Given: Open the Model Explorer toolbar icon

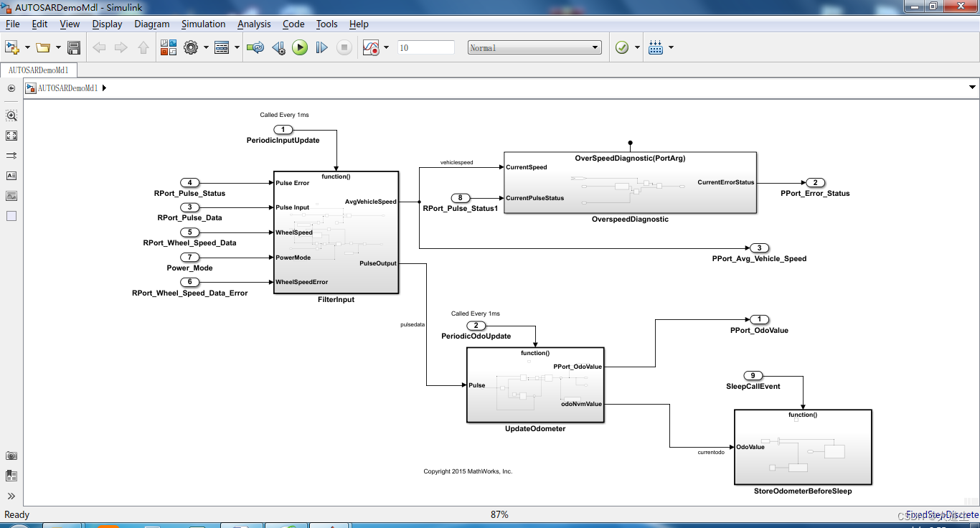Looking at the screenshot, I should coord(221,47).
